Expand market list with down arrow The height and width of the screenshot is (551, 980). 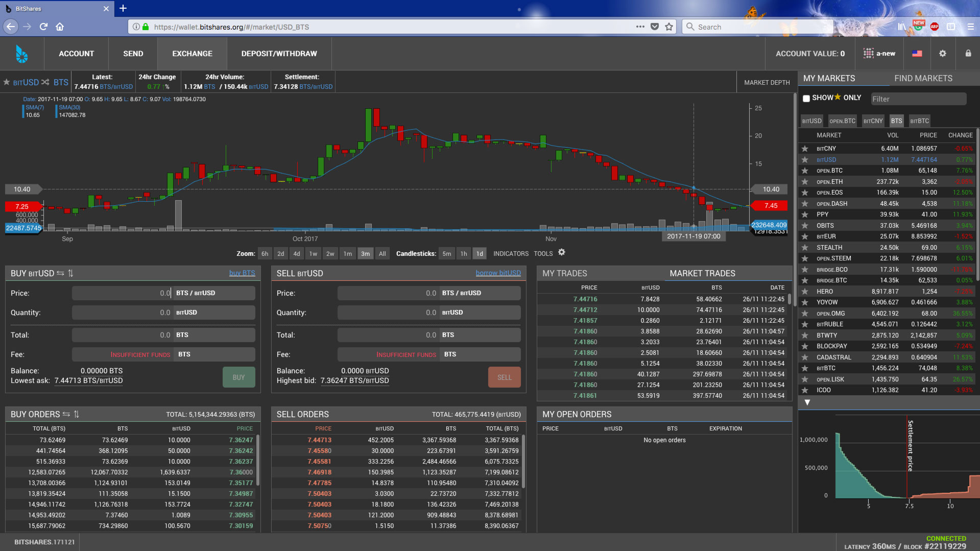[807, 402]
